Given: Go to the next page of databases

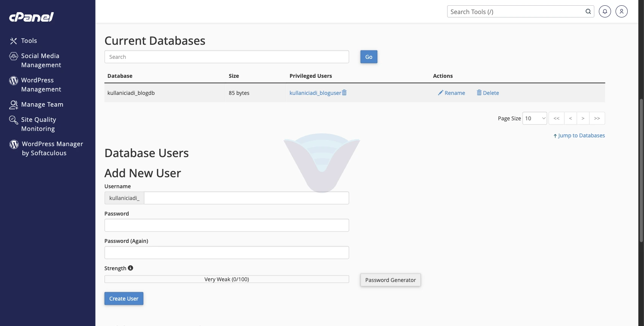Looking at the screenshot, I should 583,118.
